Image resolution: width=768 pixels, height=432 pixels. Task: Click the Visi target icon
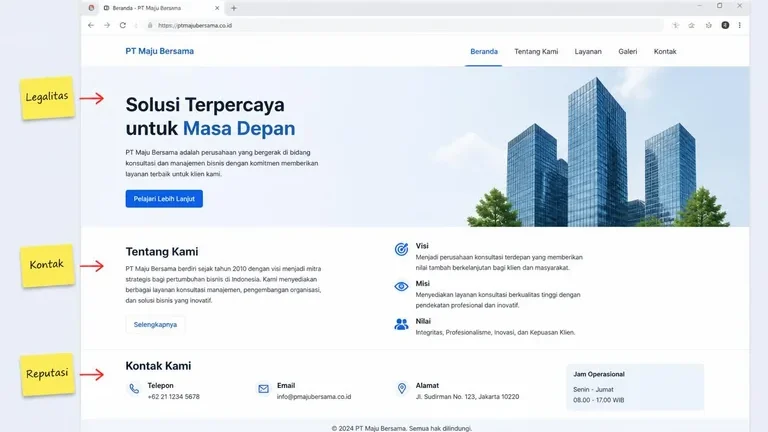coord(401,249)
